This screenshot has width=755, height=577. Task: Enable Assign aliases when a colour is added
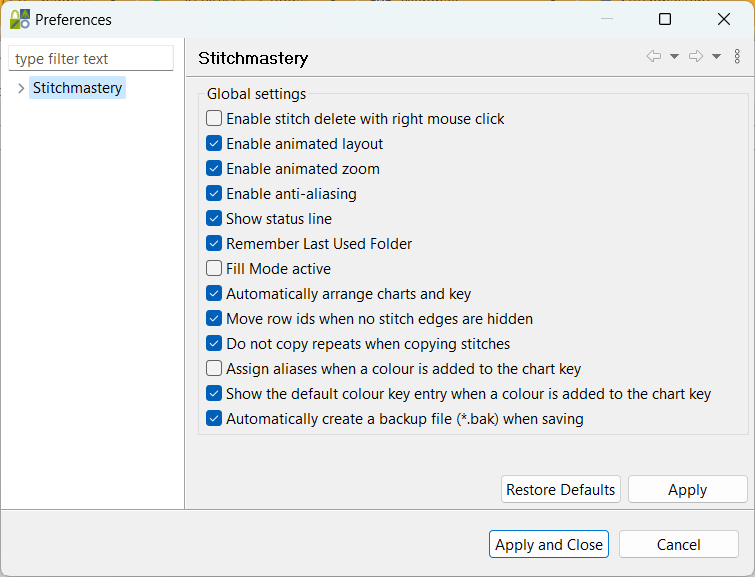click(x=214, y=368)
